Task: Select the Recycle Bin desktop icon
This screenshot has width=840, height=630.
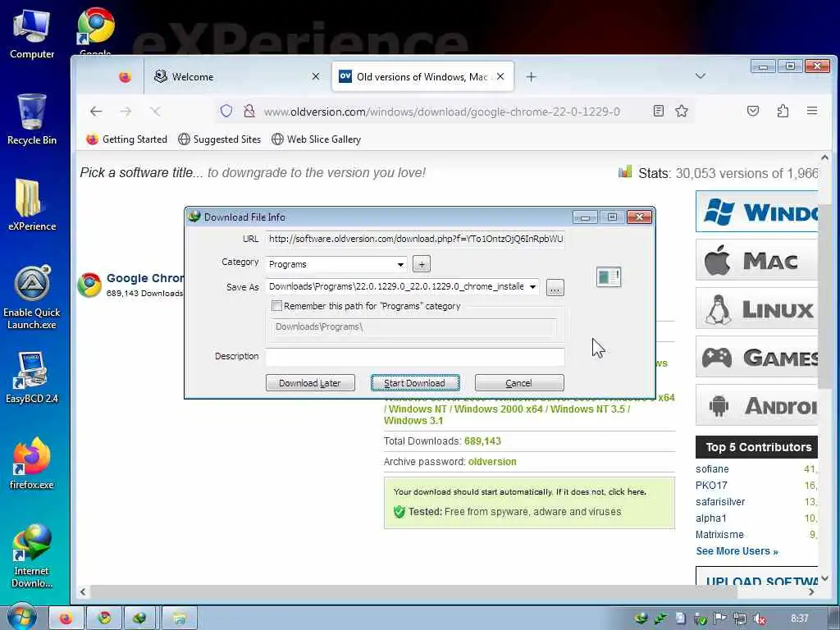Action: (x=32, y=119)
